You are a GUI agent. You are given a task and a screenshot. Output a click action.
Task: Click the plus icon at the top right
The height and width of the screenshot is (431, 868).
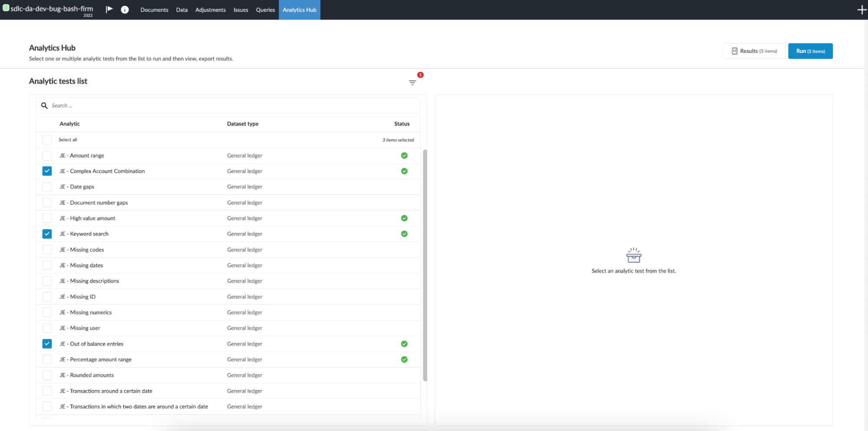[861, 9]
